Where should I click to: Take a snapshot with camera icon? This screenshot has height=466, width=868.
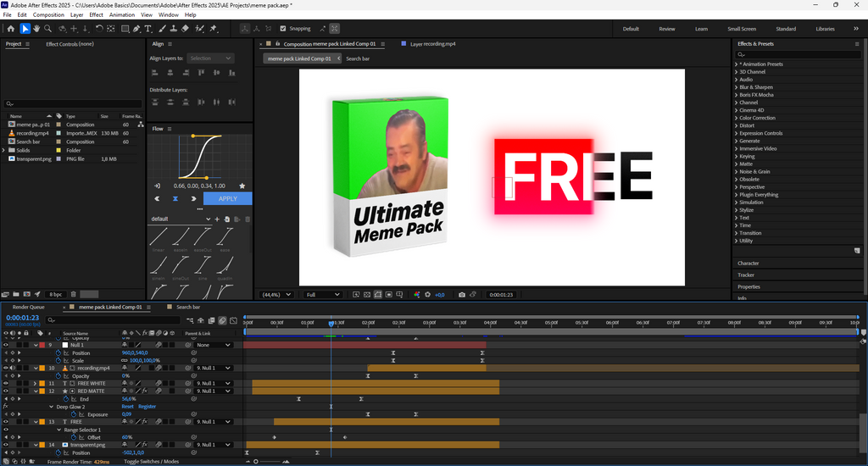(x=461, y=295)
